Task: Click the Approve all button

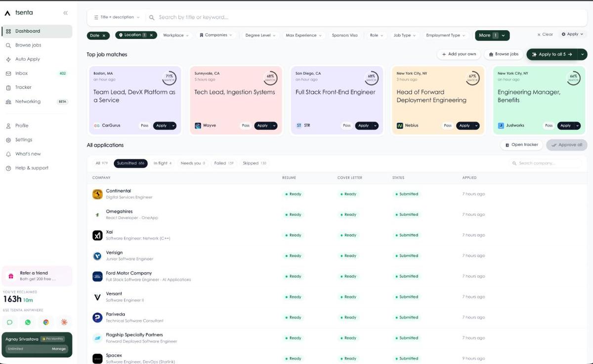Action: 566,145
